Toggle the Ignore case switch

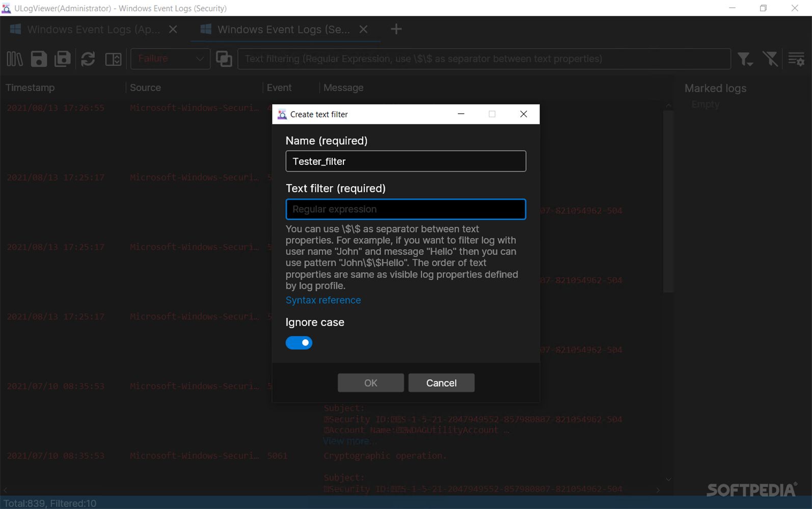pos(299,343)
